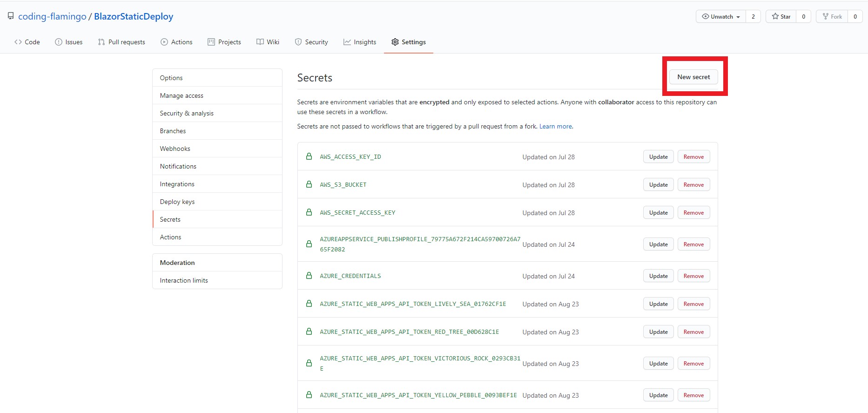868x413 pixels.
Task: Update the AZURE_CREDENTIALS secret
Action: [x=658, y=276]
